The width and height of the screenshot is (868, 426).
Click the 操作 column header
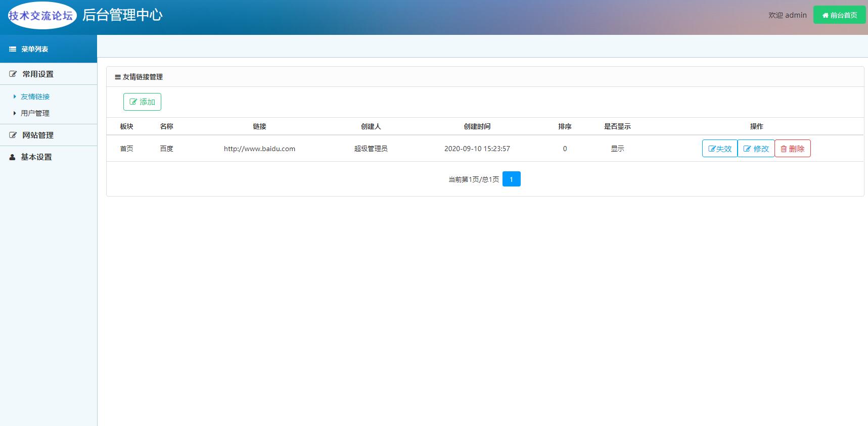pyautogui.click(x=756, y=126)
